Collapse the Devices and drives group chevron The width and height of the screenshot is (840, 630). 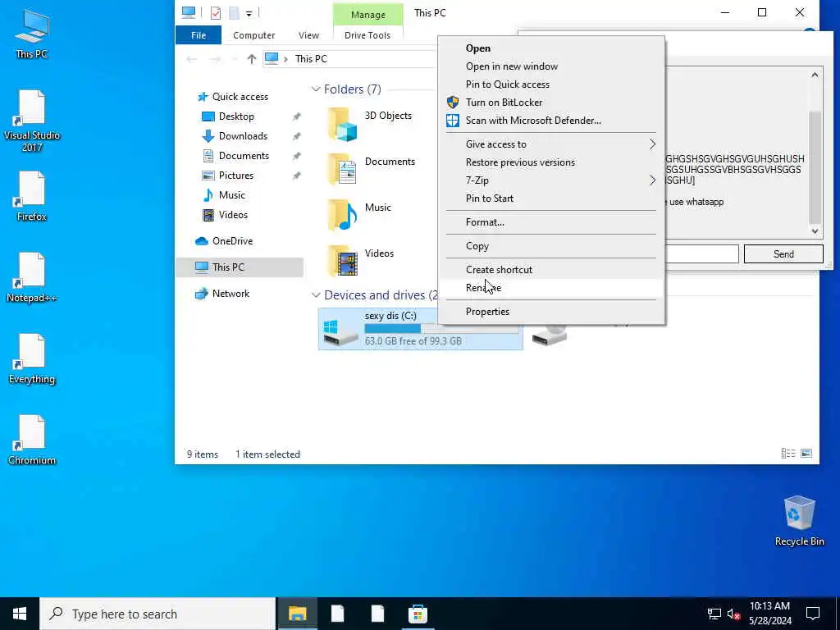[x=316, y=295]
